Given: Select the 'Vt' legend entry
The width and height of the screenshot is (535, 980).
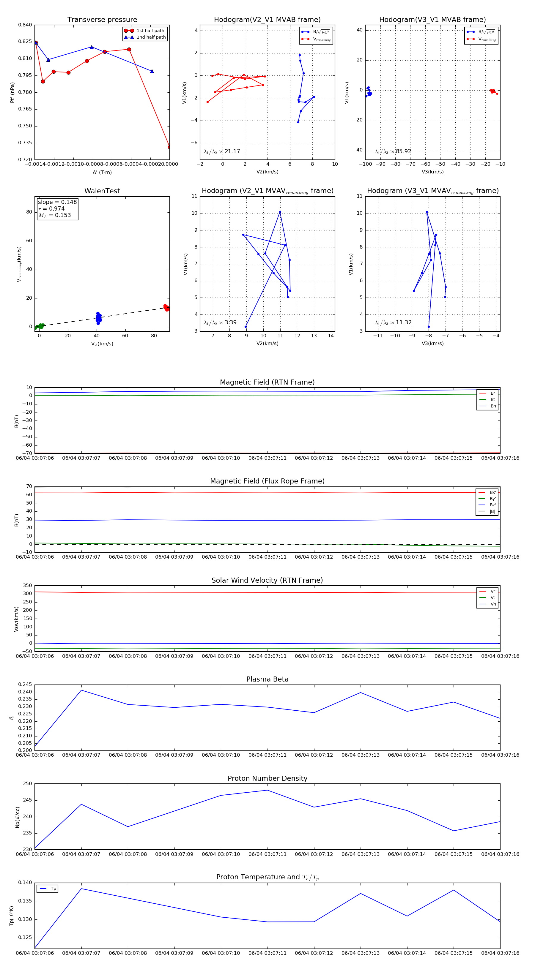Looking at the screenshot, I should tap(487, 598).
